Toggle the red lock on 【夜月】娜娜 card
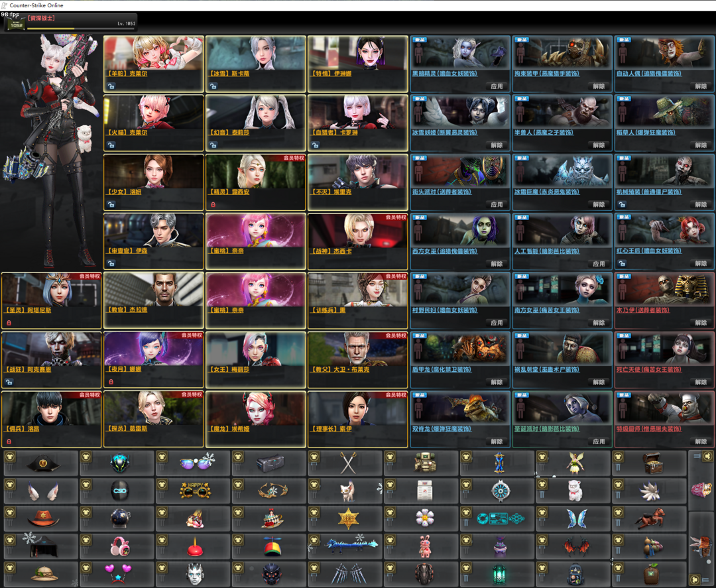716x588 pixels. point(111,382)
